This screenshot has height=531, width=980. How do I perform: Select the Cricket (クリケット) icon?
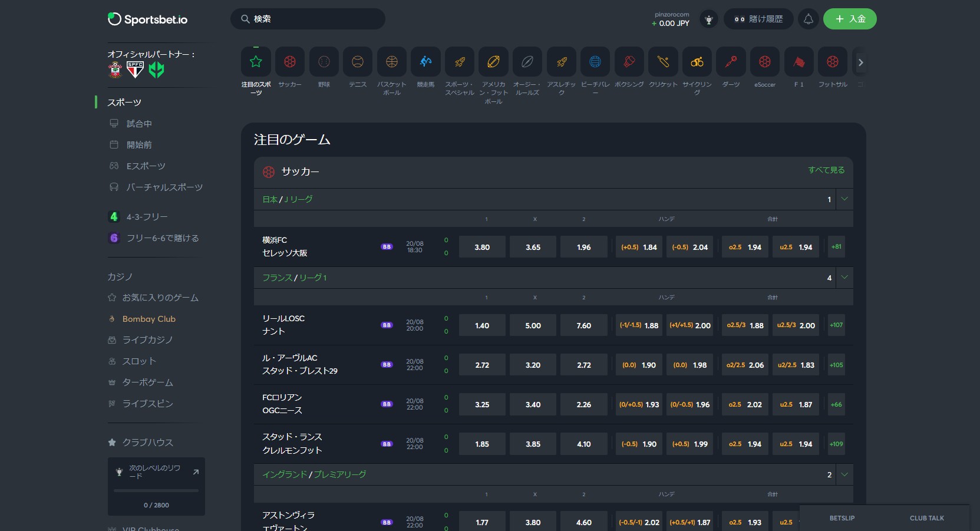pyautogui.click(x=663, y=62)
